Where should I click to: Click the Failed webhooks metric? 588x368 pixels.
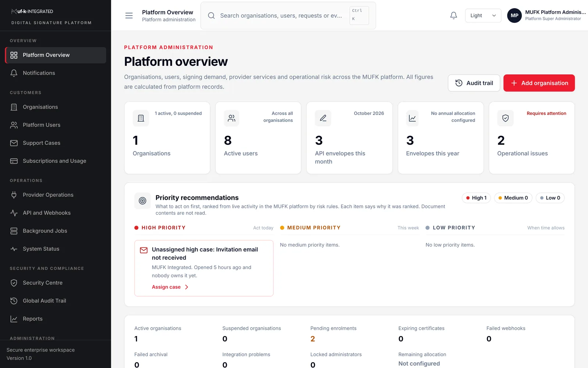coord(506,334)
